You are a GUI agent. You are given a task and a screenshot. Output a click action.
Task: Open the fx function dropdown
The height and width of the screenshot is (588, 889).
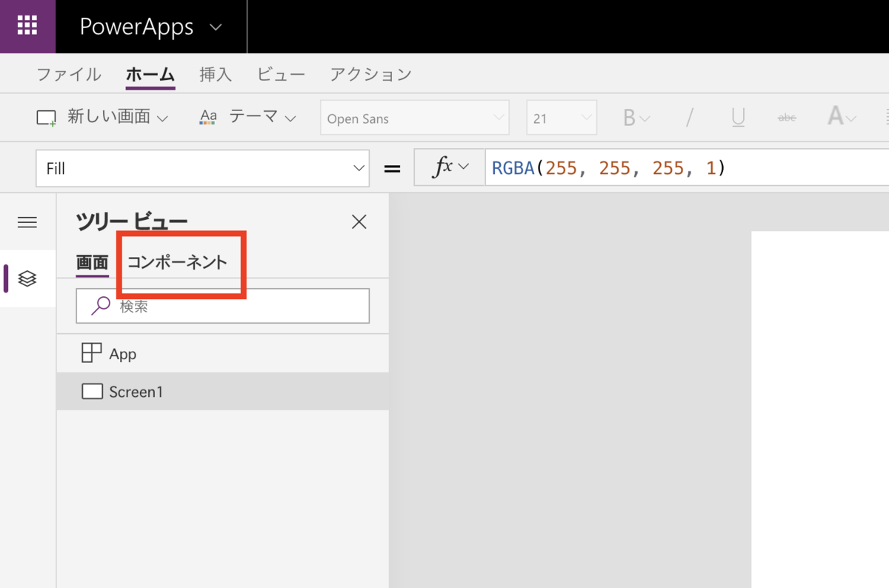449,167
